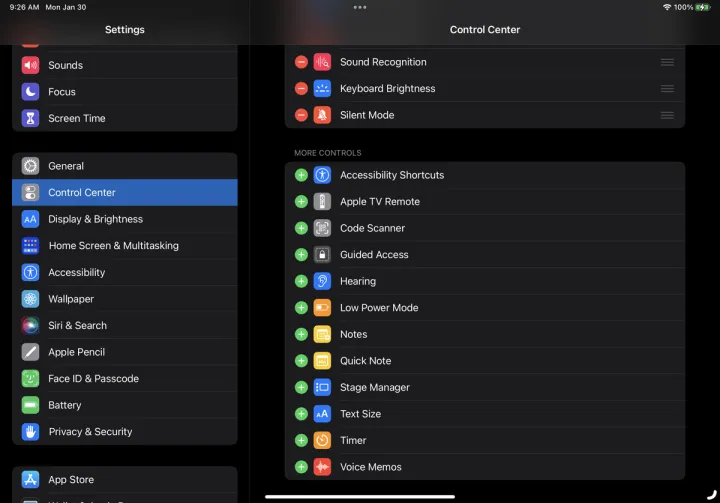
Task: Tap the Code Scanner icon
Action: 322,228
